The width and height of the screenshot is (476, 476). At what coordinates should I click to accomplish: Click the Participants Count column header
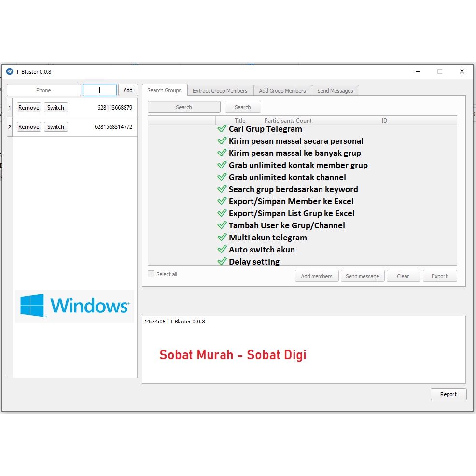coord(288,121)
